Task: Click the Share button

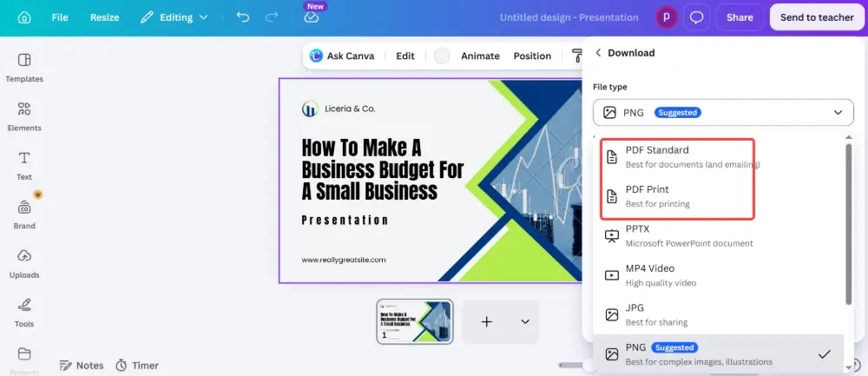Action: [740, 17]
